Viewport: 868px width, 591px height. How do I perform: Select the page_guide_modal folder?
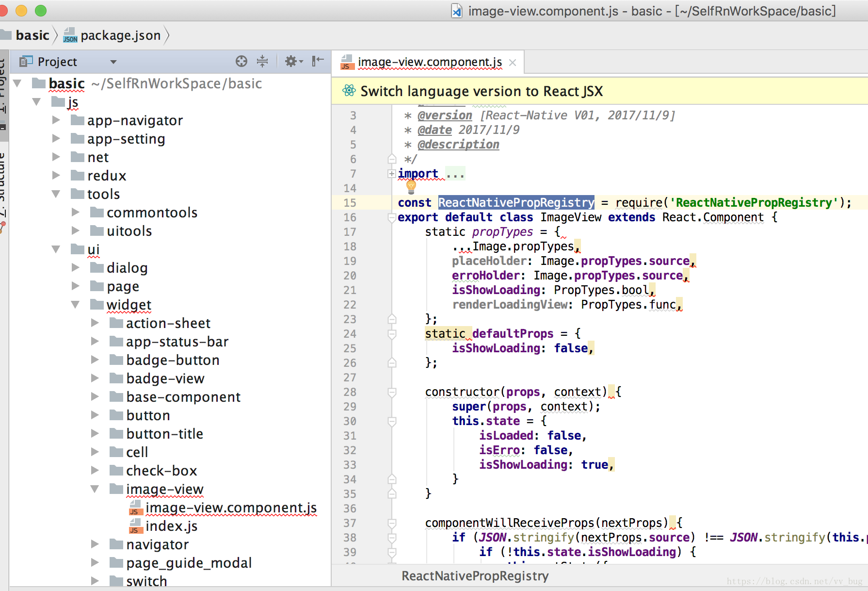(189, 563)
